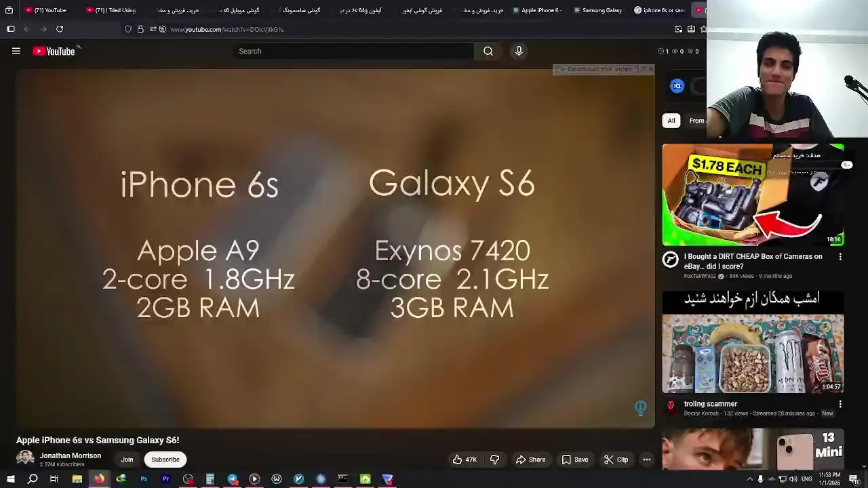This screenshot has height=488, width=868.
Task: Open the $1.78 EACH cameras video thumbnail
Action: (753, 195)
